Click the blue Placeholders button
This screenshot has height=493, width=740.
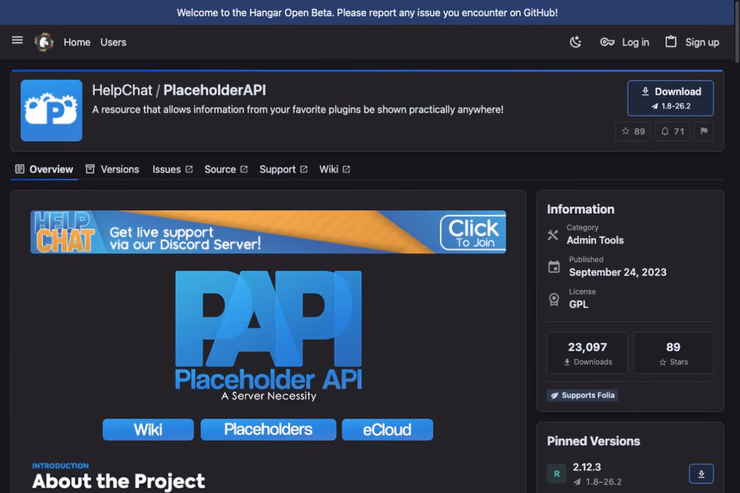point(268,430)
